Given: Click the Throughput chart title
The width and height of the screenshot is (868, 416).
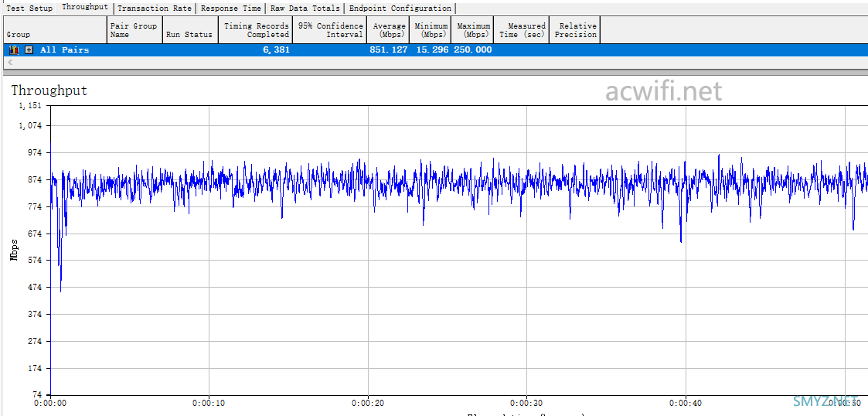Looking at the screenshot, I should click(49, 90).
